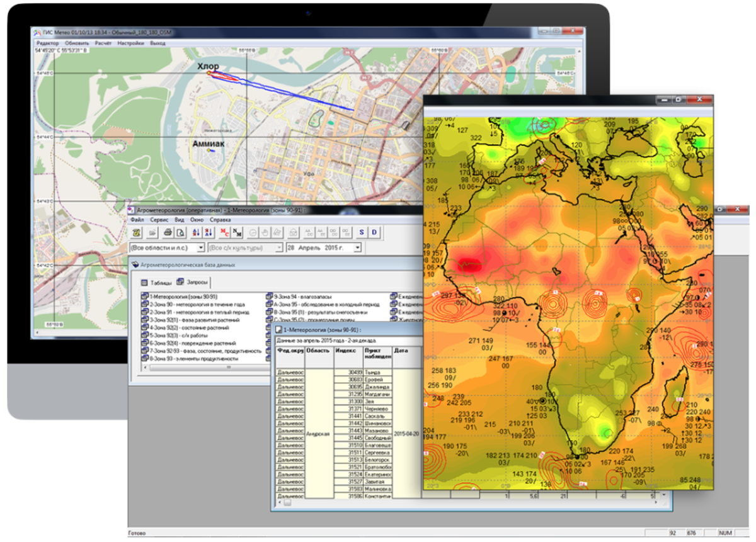The height and width of the screenshot is (542, 756).
Task: Click station cell 'Тында'
Action: tap(377, 373)
